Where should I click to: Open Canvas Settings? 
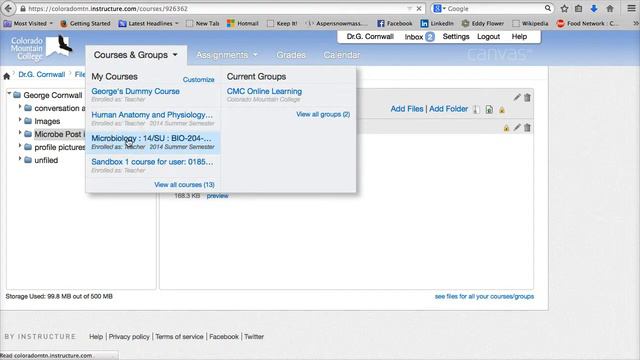click(456, 36)
